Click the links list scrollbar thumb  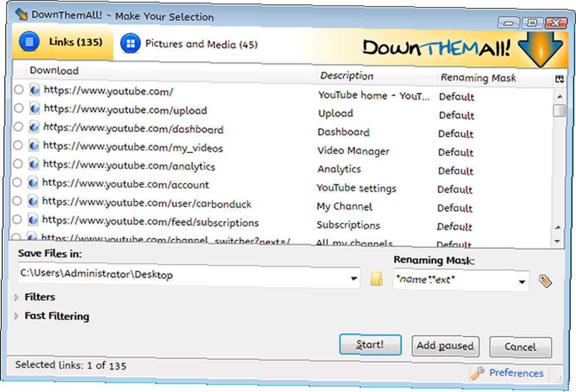point(559,111)
